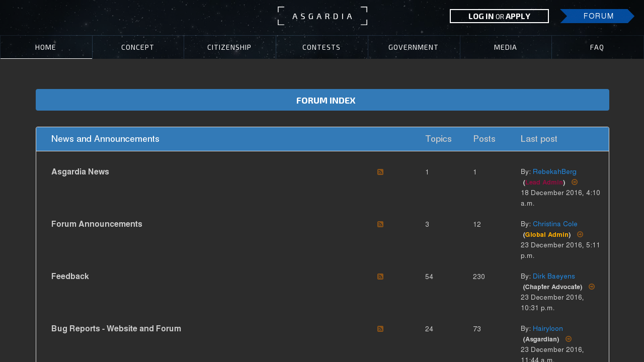Viewport: 644px width, 362px height.
Task: Go to Hairyloon's last post arrow
Action: pyautogui.click(x=569, y=339)
